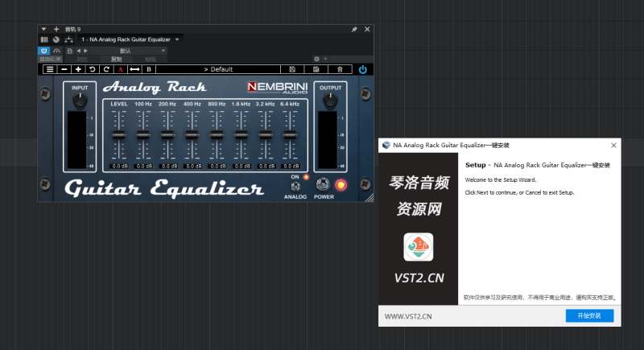
Task: Go to next preset arrow
Action: 85,51
